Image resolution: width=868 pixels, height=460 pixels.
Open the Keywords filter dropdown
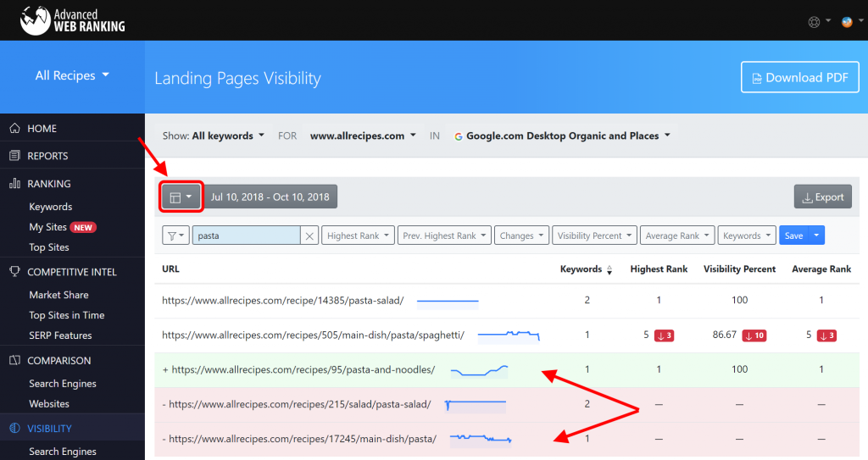coord(747,236)
